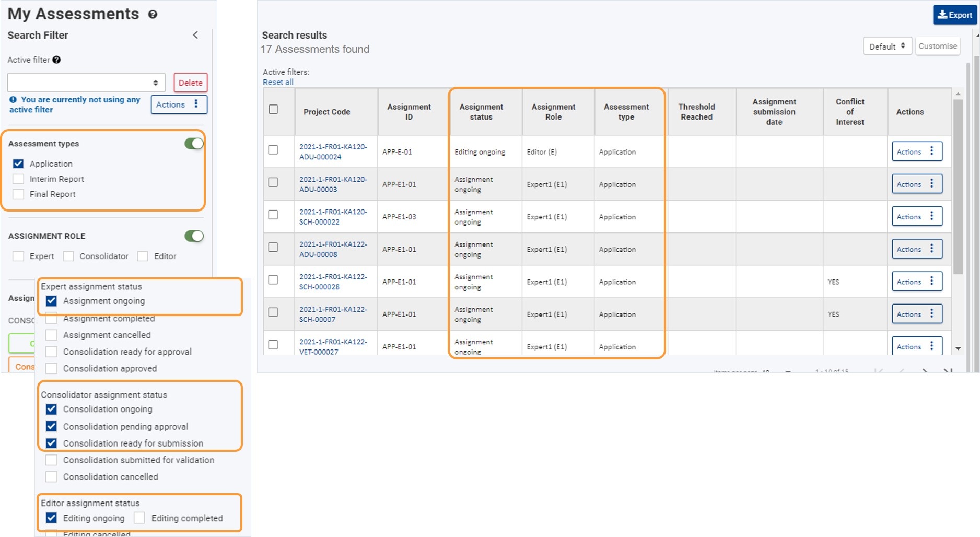The width and height of the screenshot is (980, 537).
Task: Click the Customise button
Action: coord(938,46)
